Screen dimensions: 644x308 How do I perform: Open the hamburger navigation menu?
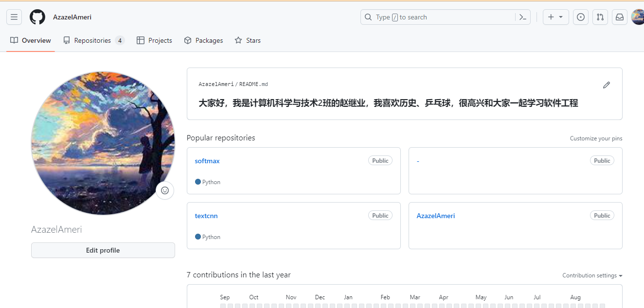tap(14, 17)
